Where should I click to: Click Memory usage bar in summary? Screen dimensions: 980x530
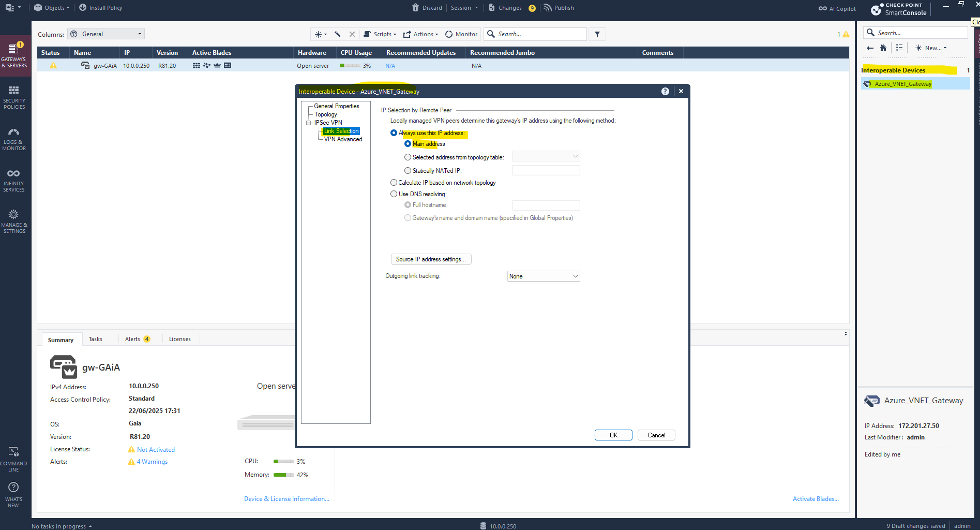pyautogui.click(x=284, y=475)
